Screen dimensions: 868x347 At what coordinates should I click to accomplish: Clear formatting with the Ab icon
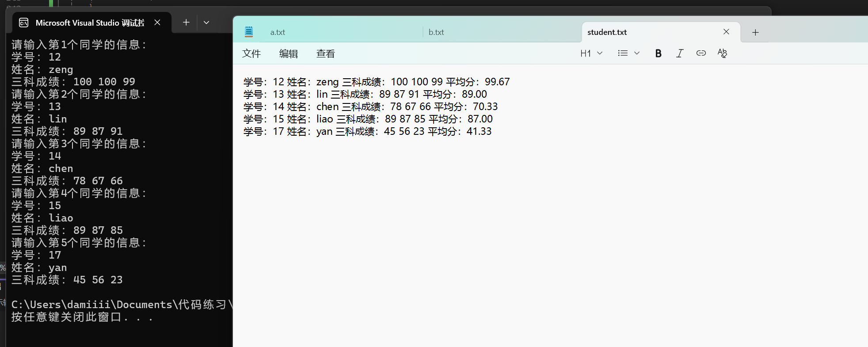(722, 53)
